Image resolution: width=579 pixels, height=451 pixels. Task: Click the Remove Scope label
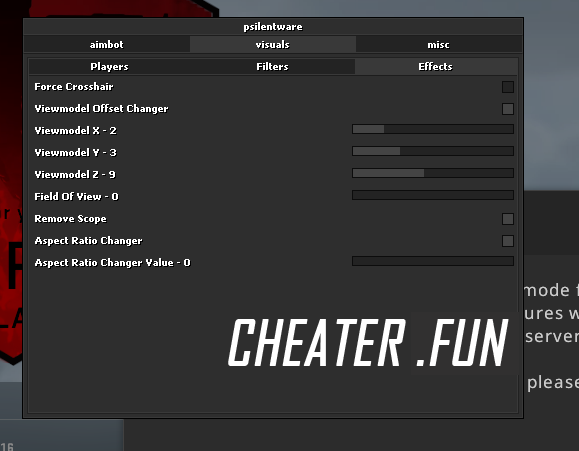coord(71,219)
